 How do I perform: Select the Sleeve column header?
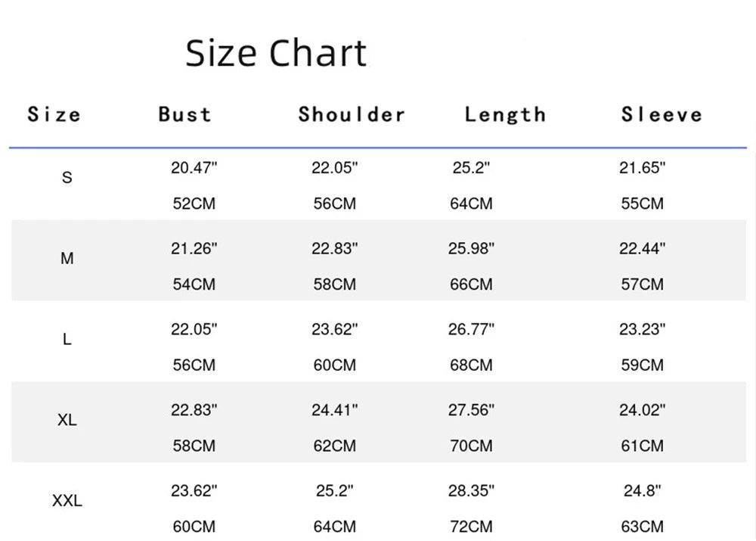(661, 115)
